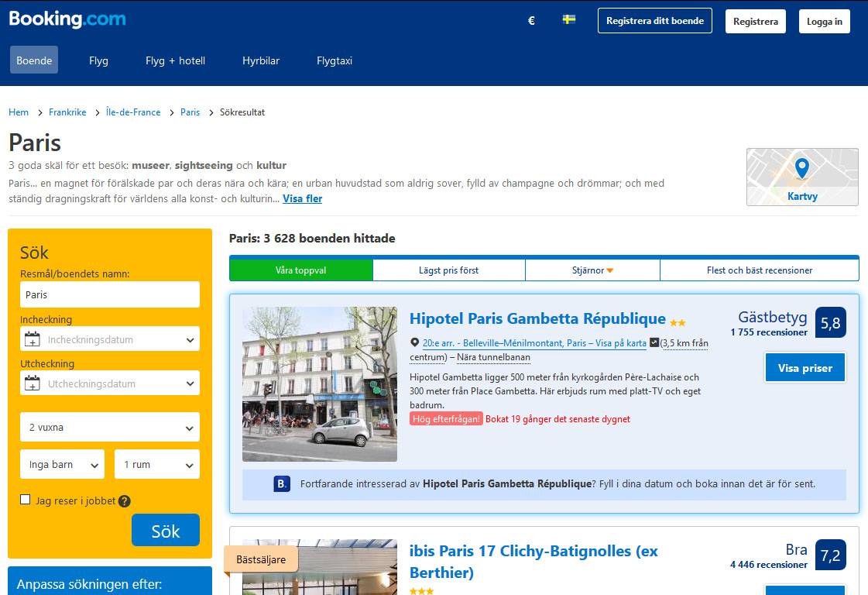Click the hotel star rating icons

coord(678,322)
